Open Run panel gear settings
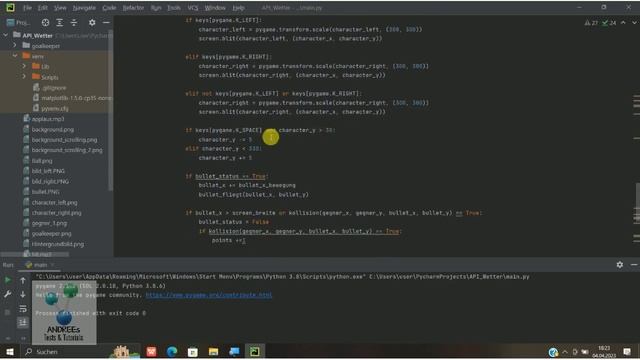This screenshot has width=640, height=360. pyautogui.click(x=620, y=265)
